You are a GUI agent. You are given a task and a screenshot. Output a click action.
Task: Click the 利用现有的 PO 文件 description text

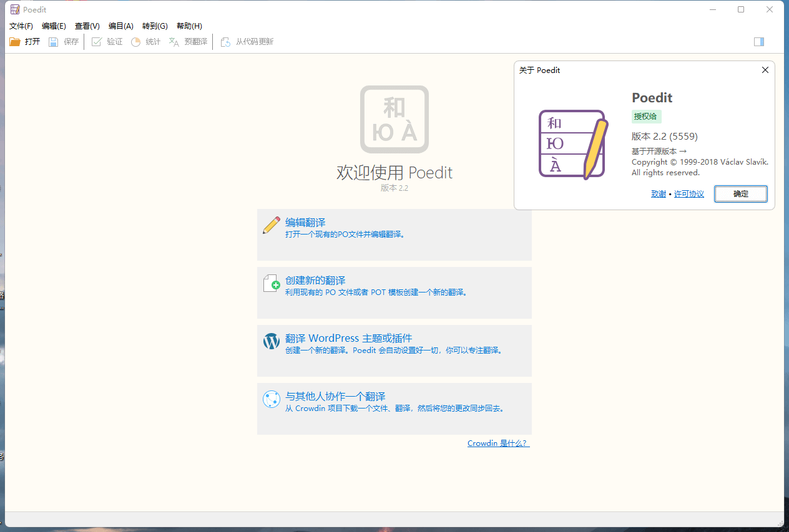click(376, 293)
